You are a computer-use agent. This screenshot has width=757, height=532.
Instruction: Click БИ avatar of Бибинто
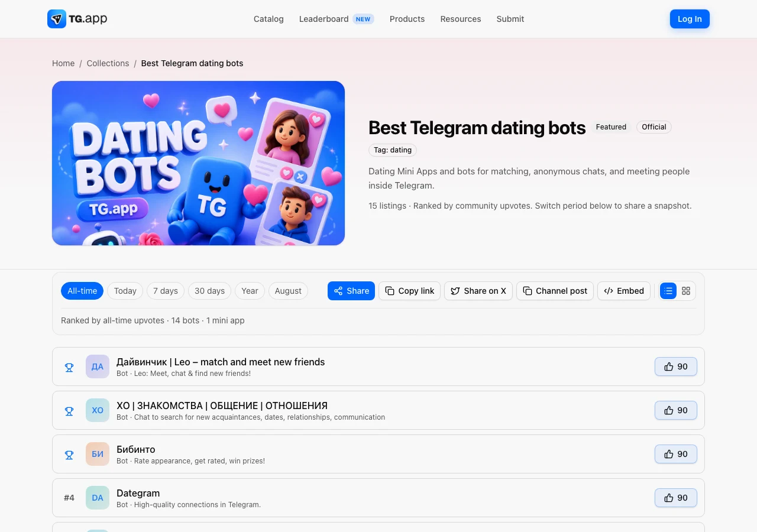(98, 454)
